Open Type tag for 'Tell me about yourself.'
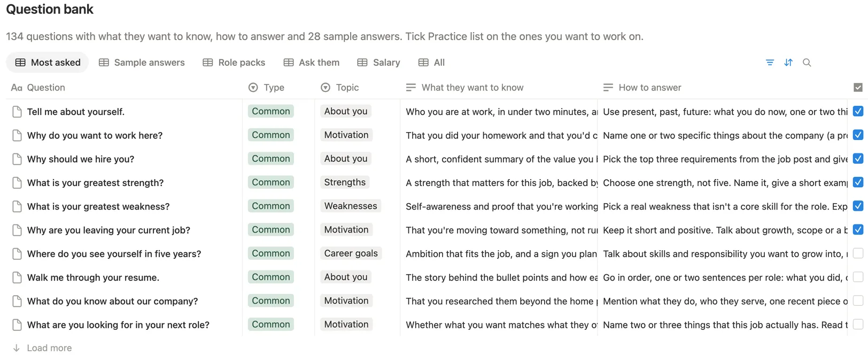Image resolution: width=868 pixels, height=355 pixels. [271, 111]
